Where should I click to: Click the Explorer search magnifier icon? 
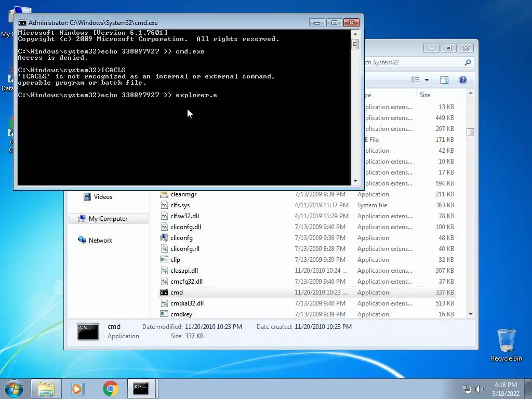click(x=468, y=62)
